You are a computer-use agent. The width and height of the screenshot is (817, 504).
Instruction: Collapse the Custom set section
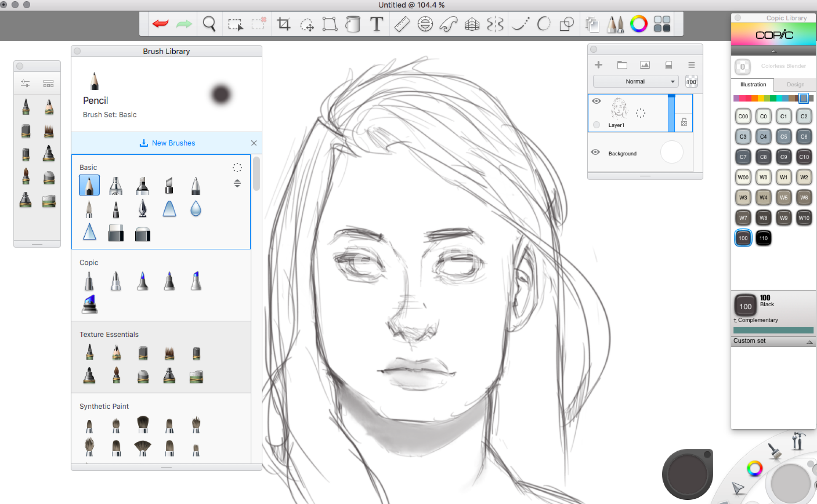tap(809, 342)
